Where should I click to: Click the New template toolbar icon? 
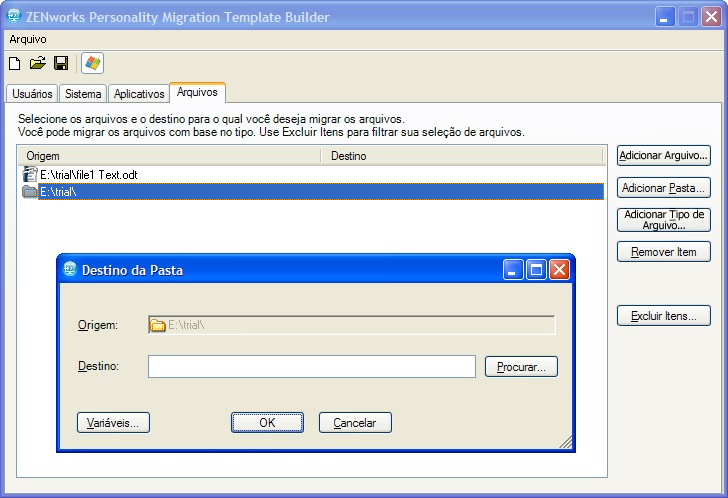(x=15, y=63)
